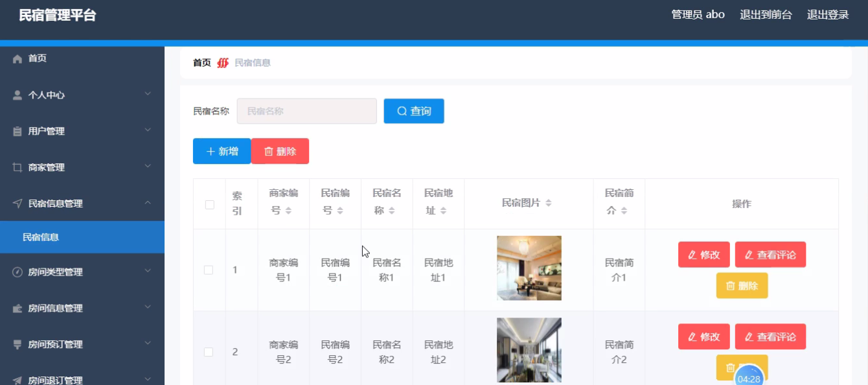This screenshot has width=868, height=385.
Task: Click 退出登录 in the header
Action: (x=828, y=15)
